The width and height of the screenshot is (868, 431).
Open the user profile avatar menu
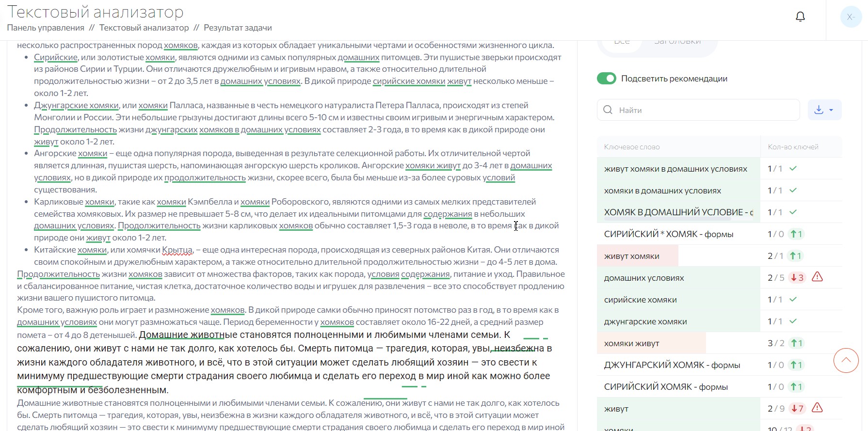coord(851,17)
